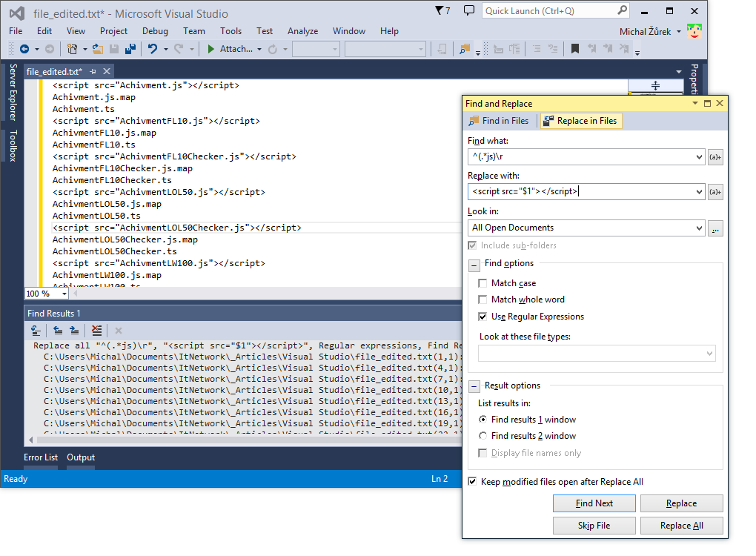Click the Replace All button
The width and height of the screenshot is (756, 556).
681,525
